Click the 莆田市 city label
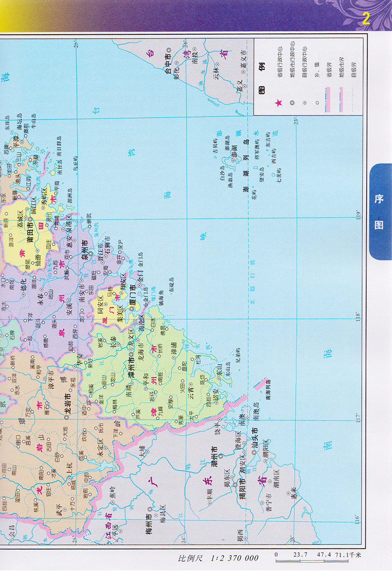 (31, 232)
